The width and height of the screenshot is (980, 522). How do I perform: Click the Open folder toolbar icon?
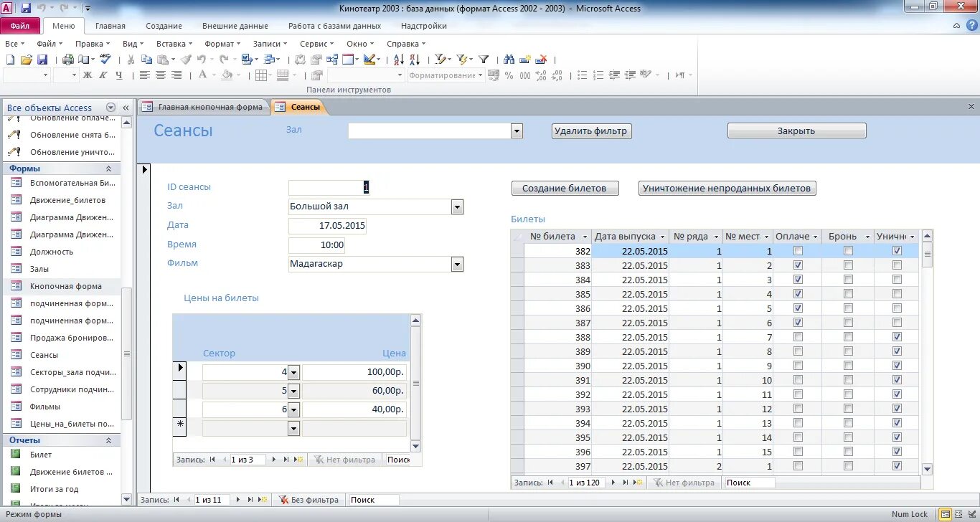pos(27,60)
